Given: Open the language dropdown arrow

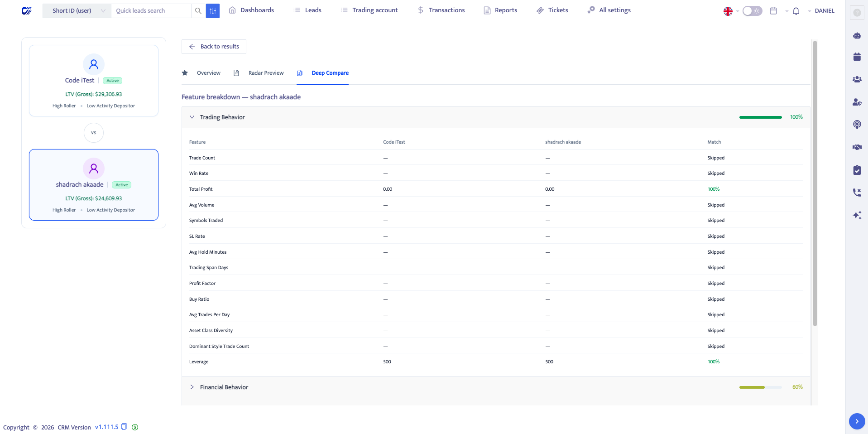Looking at the screenshot, I should point(738,11).
